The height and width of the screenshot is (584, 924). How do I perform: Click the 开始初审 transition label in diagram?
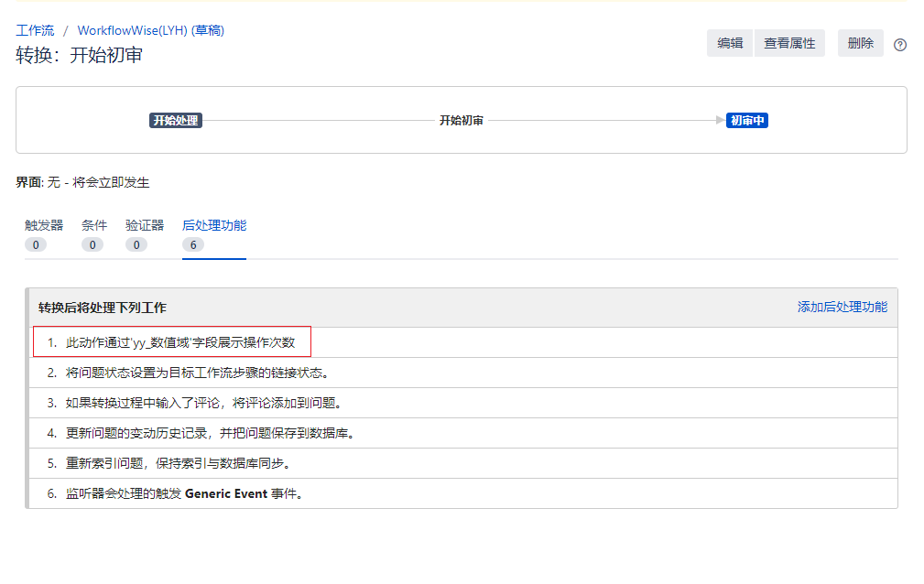coord(461,120)
